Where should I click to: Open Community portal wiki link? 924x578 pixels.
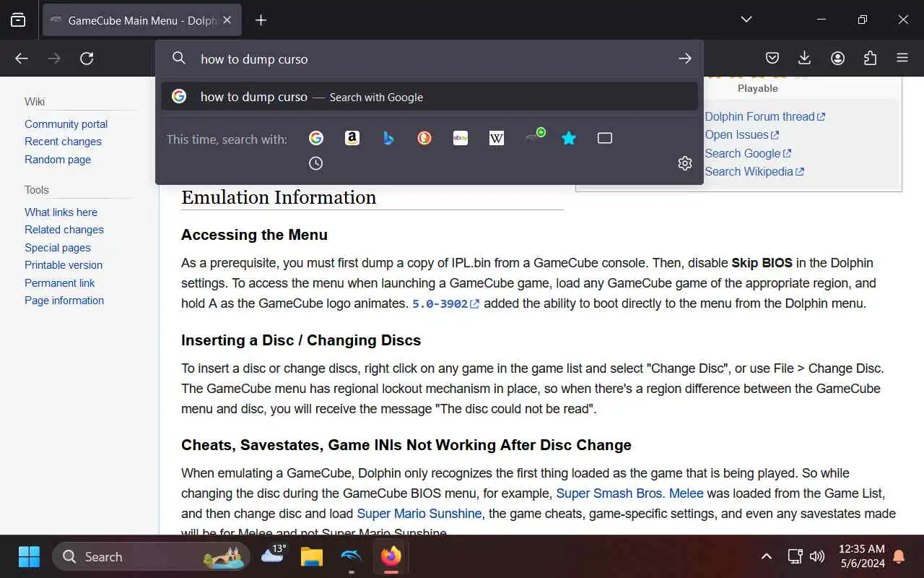(66, 124)
